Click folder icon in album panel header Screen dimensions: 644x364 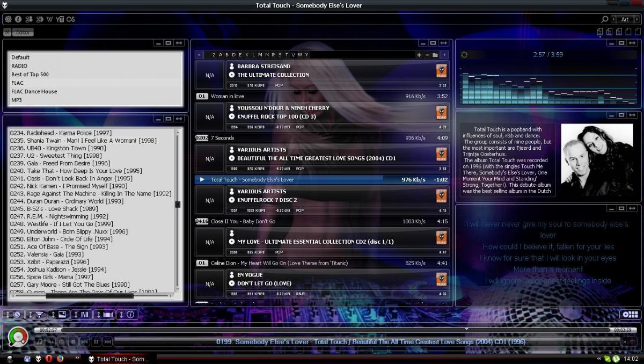pyautogui.click(x=435, y=55)
